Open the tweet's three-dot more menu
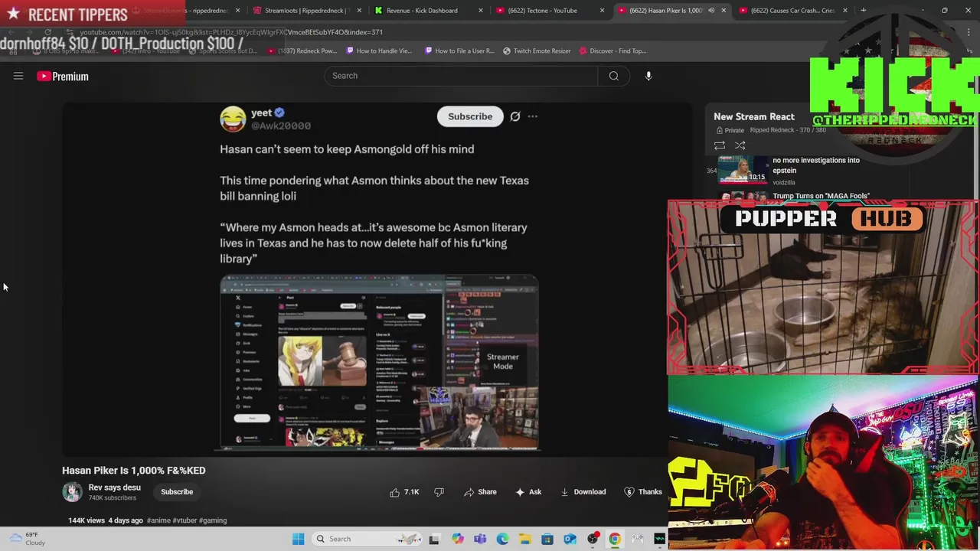 533,116
